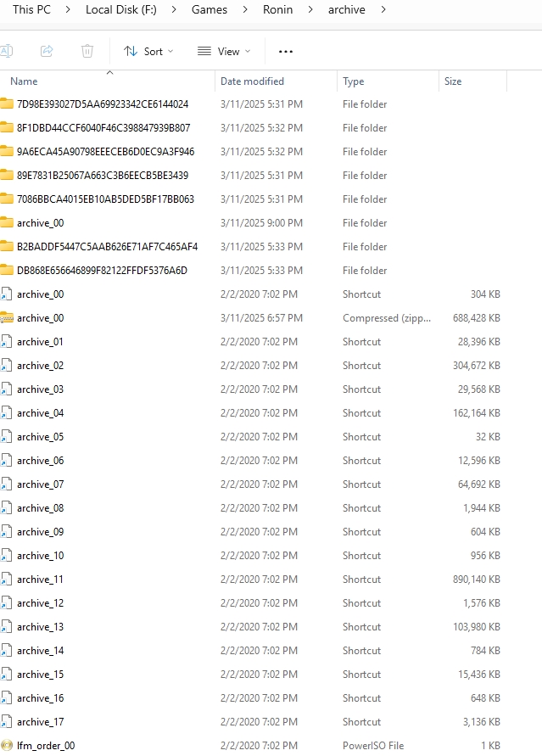Select file name archive_11
This screenshot has height=756, width=542.
click(40, 579)
